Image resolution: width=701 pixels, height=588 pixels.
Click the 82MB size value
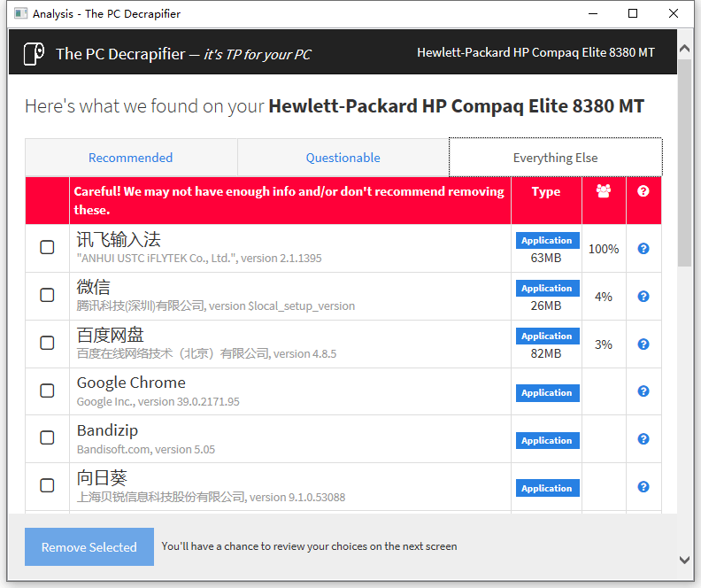pyautogui.click(x=546, y=353)
